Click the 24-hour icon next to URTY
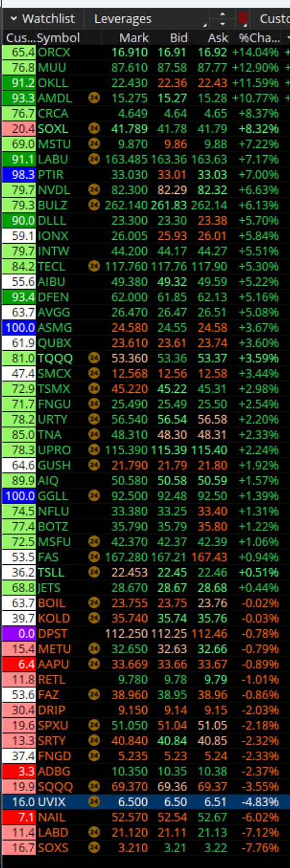This screenshot has height=868, width=290. point(94,420)
